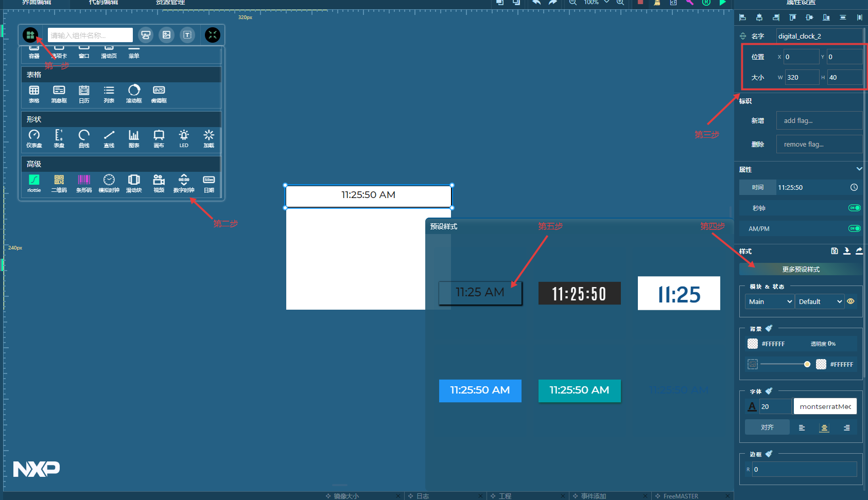Open the Default state dropdown
This screenshot has width=868, height=500.
tap(819, 301)
